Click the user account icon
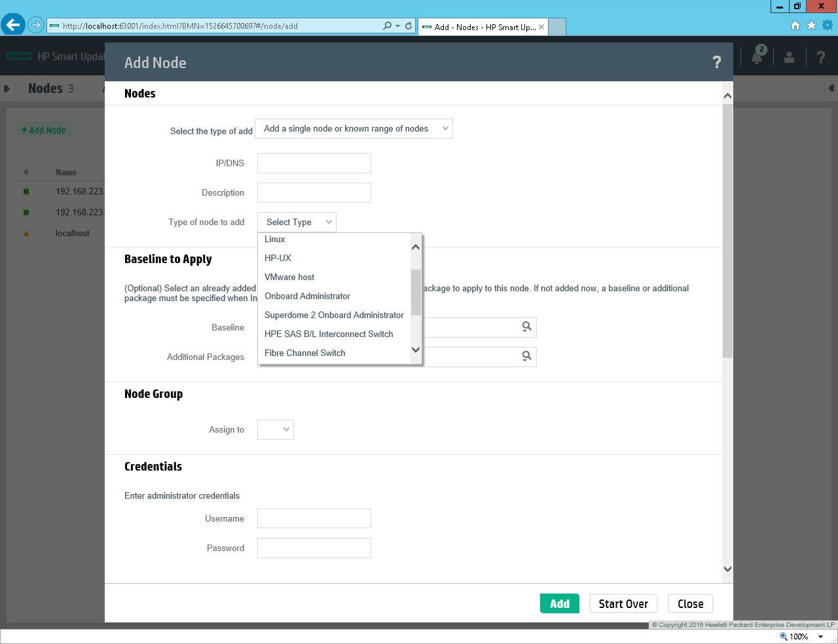The width and height of the screenshot is (838, 644). coord(789,57)
